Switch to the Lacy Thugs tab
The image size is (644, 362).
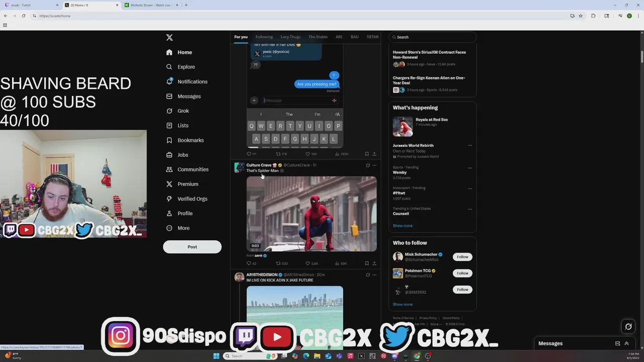tap(290, 37)
